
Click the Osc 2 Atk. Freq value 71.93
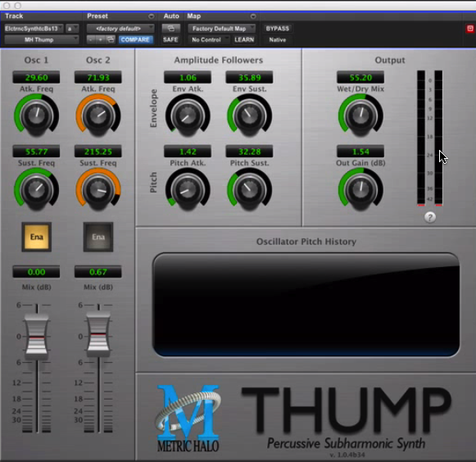(x=98, y=77)
